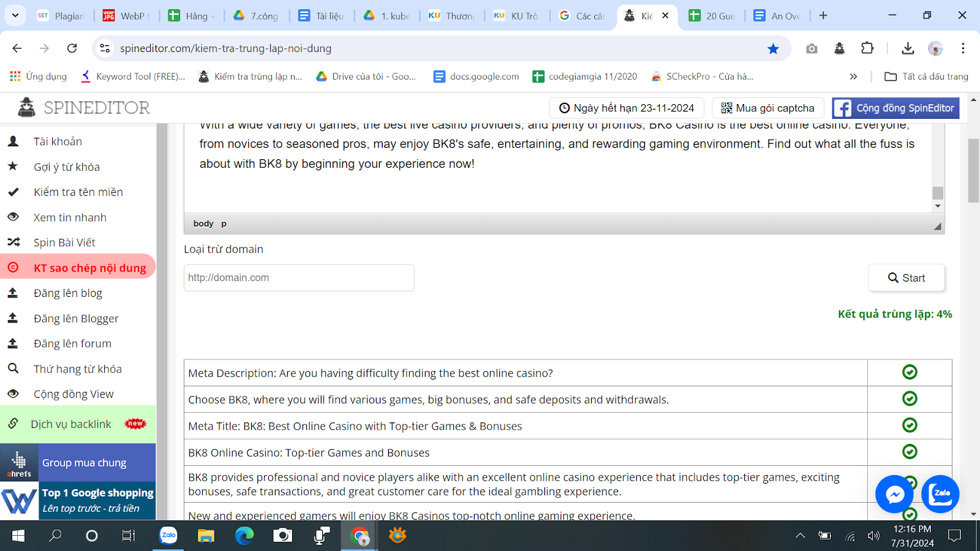Open the browser downloads icon

point(908,48)
